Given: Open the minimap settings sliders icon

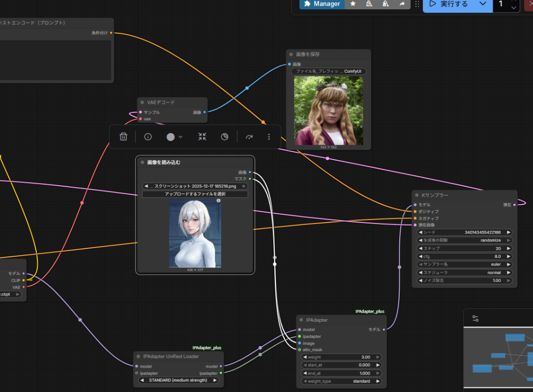Looking at the screenshot, I should tap(475, 318).
